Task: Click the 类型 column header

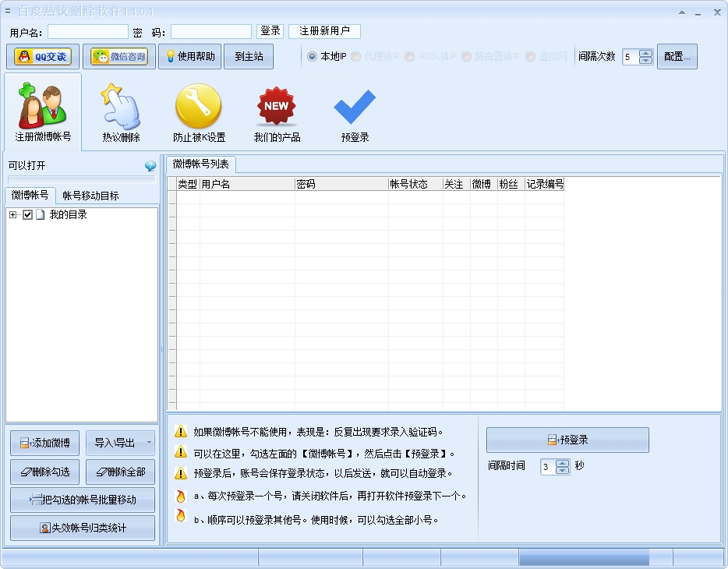Action: click(188, 184)
